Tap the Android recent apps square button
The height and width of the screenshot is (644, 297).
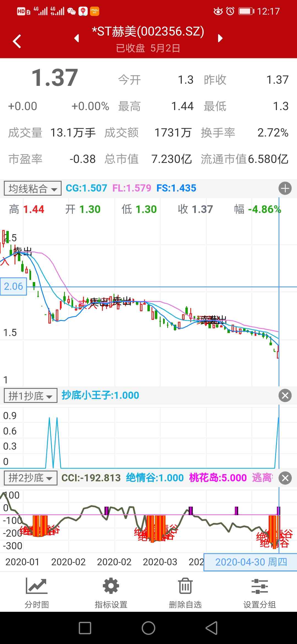(x=85, y=628)
